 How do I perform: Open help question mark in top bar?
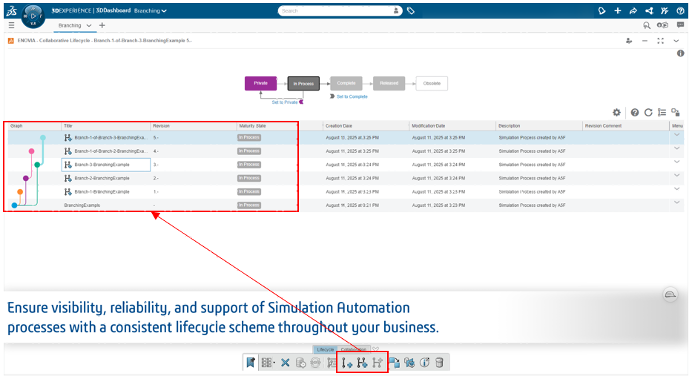(680, 11)
